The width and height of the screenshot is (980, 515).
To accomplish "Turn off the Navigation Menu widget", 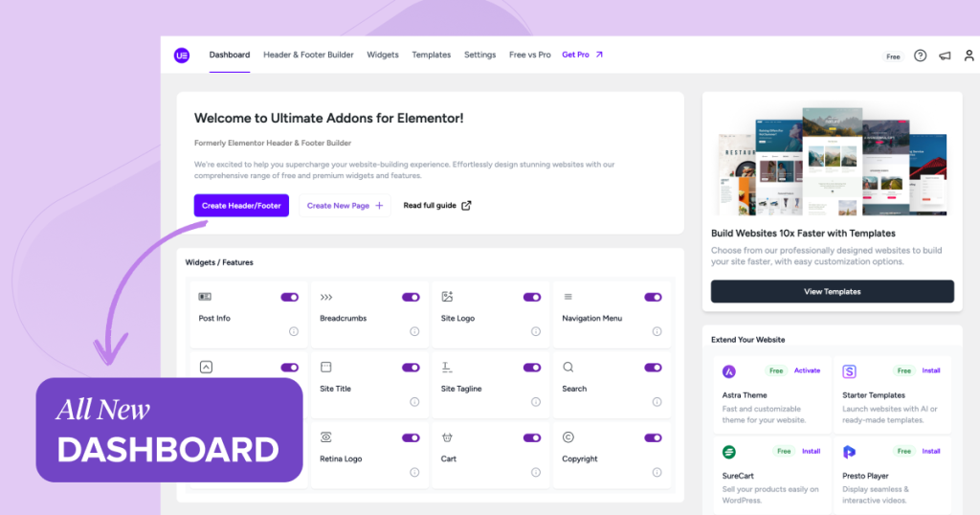I will (x=653, y=297).
